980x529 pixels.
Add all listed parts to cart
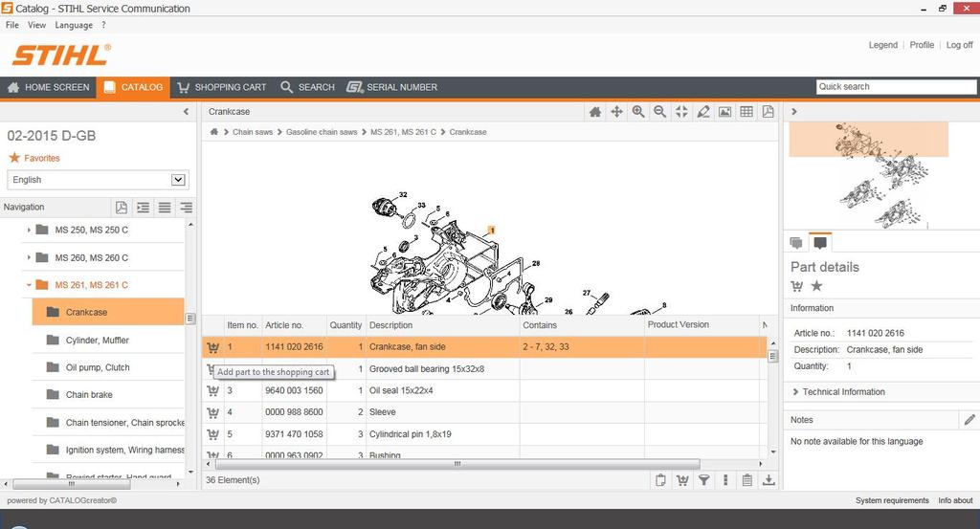coord(682,480)
